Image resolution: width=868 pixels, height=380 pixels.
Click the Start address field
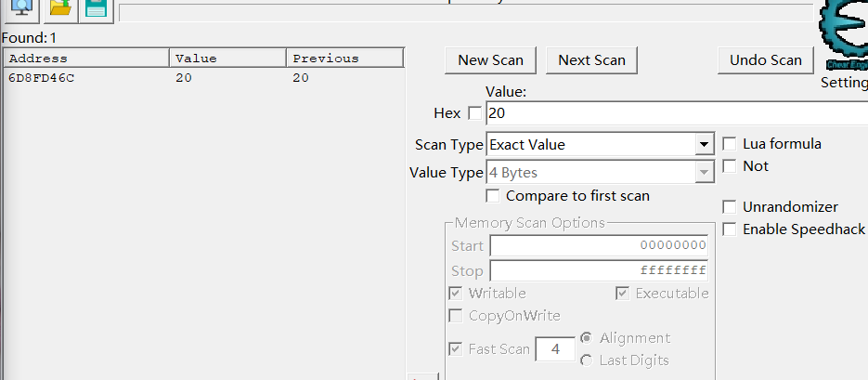pyautogui.click(x=599, y=245)
